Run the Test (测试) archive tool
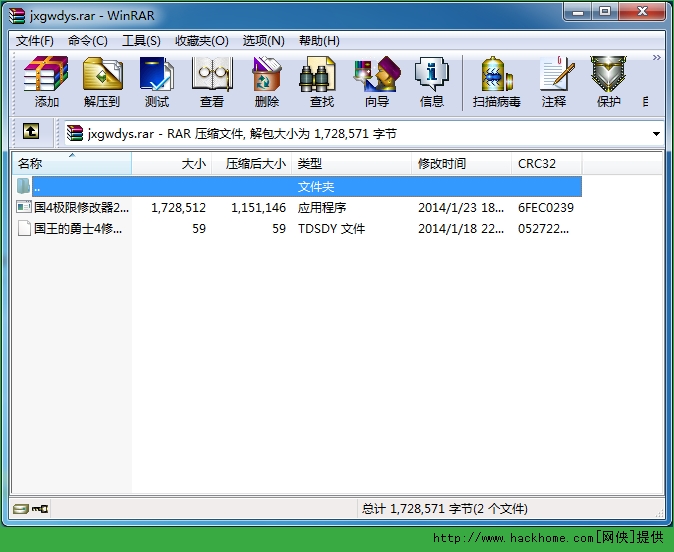The image size is (674, 552). 157,82
